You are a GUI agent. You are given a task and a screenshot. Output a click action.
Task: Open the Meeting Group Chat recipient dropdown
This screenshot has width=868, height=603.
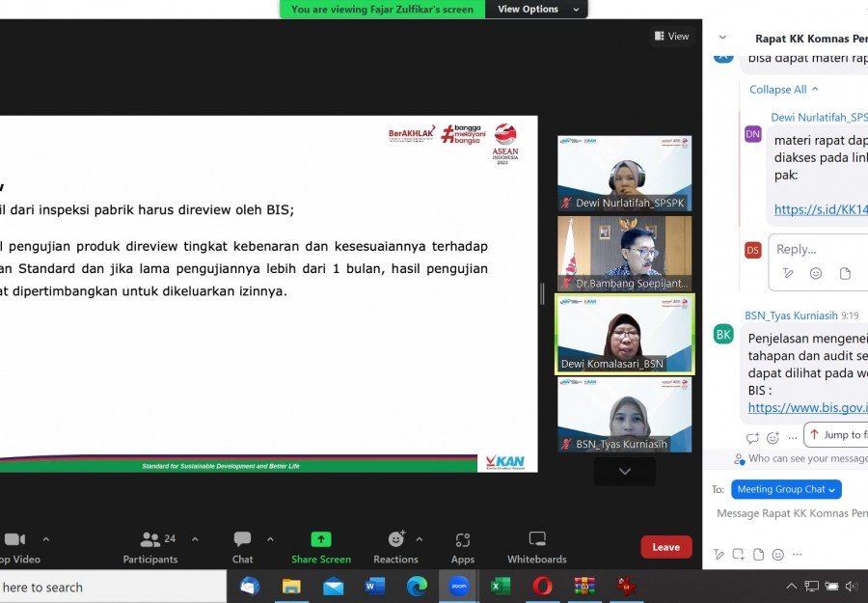786,489
